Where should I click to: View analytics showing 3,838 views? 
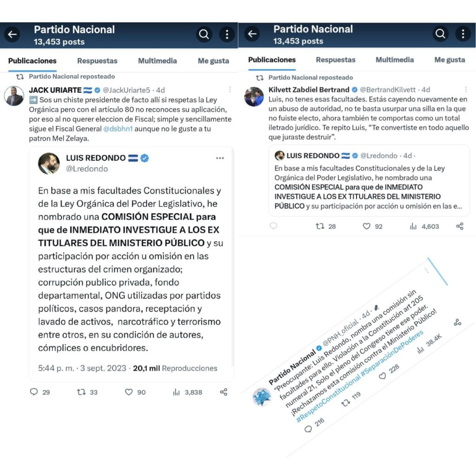click(x=187, y=392)
